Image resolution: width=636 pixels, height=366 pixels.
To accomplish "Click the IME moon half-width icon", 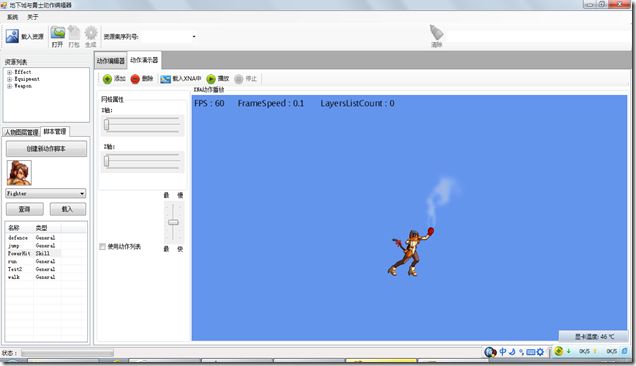I will [x=512, y=352].
